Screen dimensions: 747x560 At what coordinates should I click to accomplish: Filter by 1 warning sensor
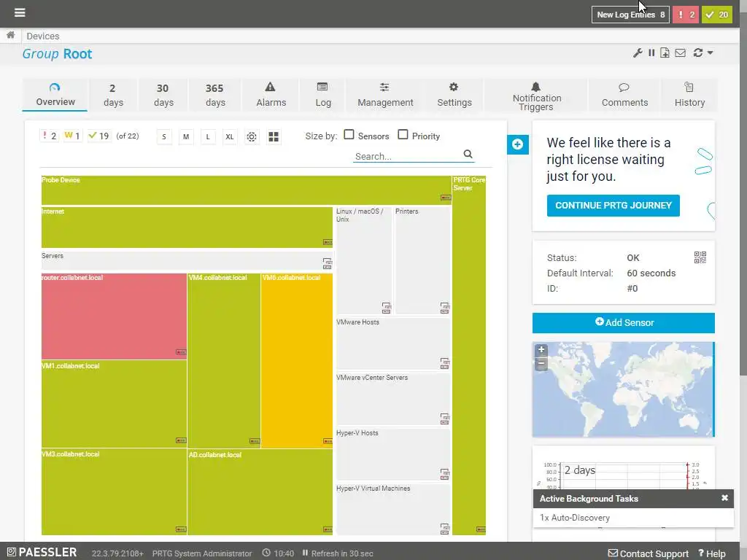(72, 136)
